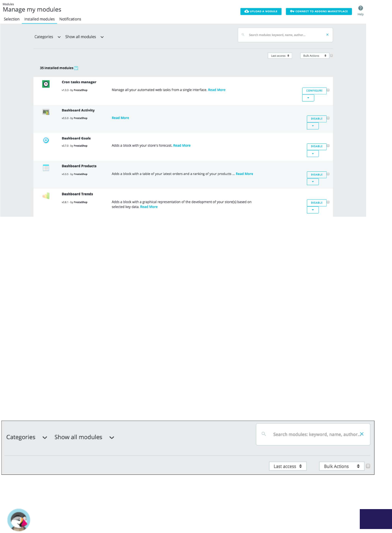Tick the Dashboard Activity module checkbox

[328, 118]
